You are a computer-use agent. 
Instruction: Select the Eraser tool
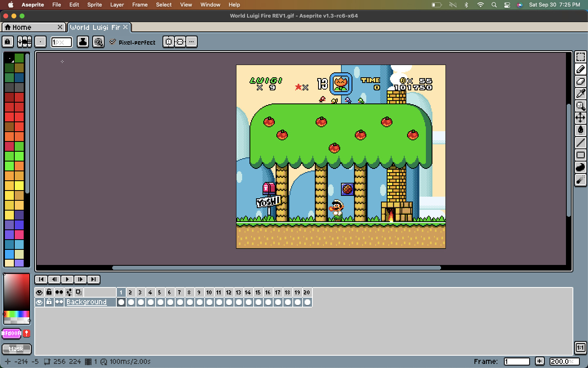(580, 81)
